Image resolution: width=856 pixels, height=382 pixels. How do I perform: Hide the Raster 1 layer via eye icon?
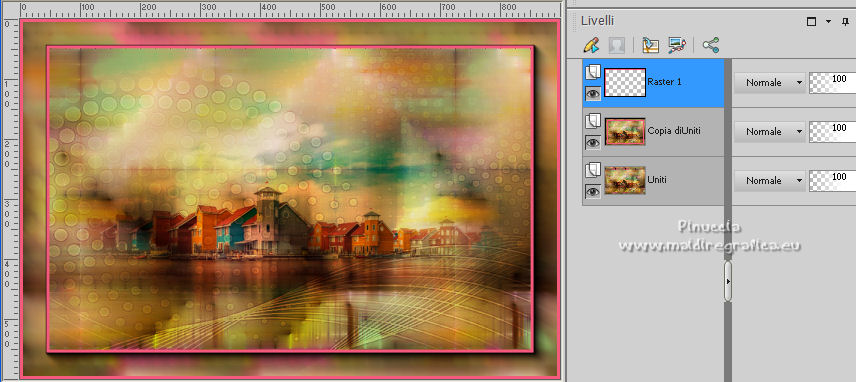click(x=593, y=93)
